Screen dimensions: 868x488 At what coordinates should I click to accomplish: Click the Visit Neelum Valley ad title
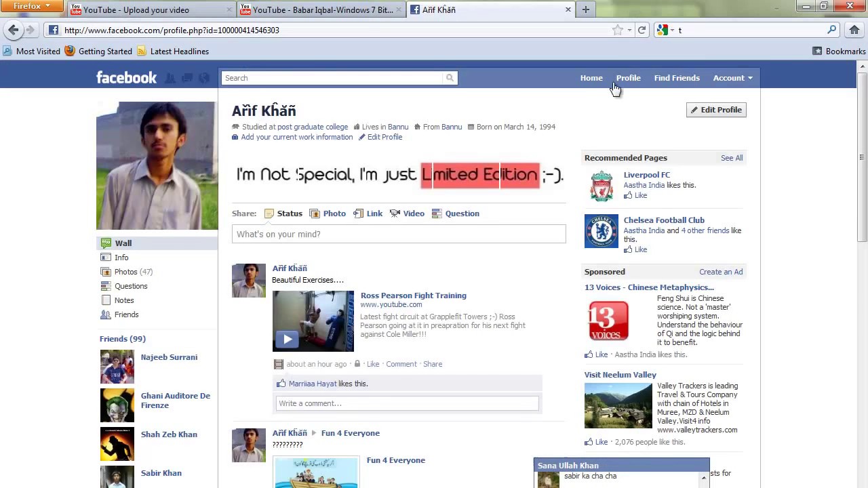[x=620, y=375]
